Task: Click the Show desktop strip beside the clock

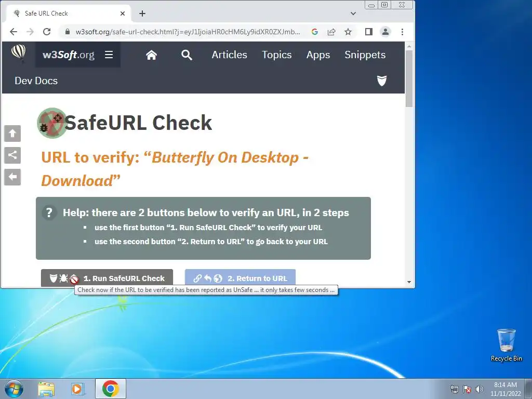Action: [x=528, y=389]
